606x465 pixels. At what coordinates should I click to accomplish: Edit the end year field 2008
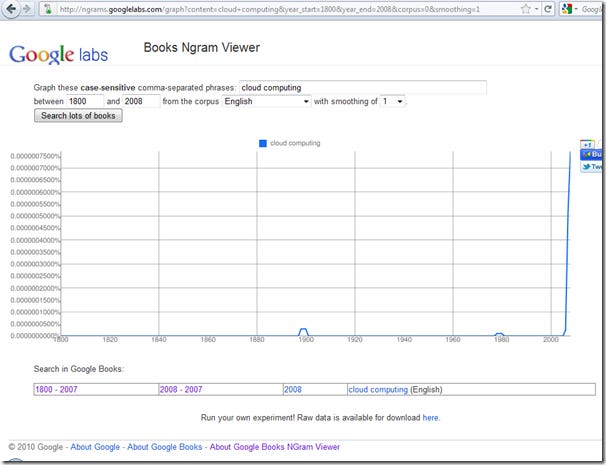(x=141, y=101)
